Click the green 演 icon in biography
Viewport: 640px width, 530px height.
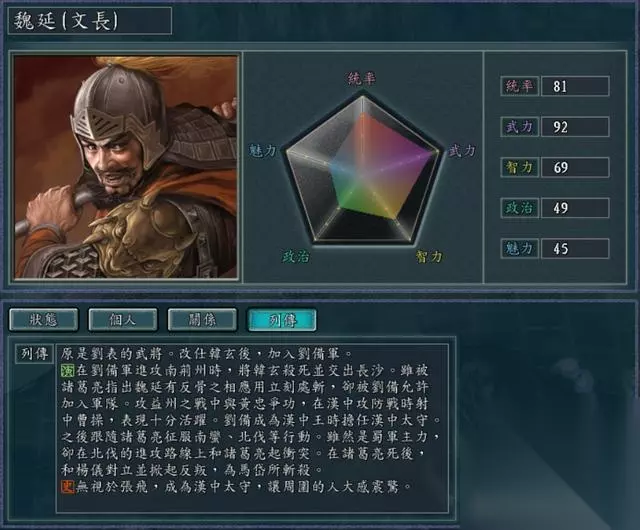pos(67,370)
